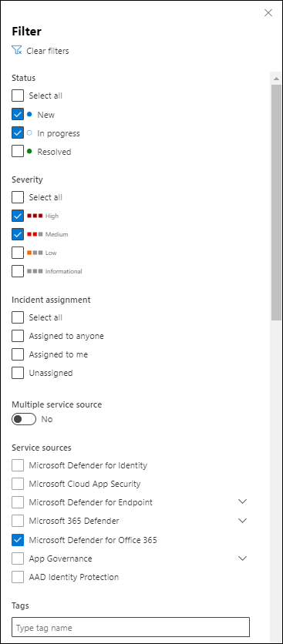Select Assigned to me checkbox
The height and width of the screenshot is (644, 283).
coord(18,354)
